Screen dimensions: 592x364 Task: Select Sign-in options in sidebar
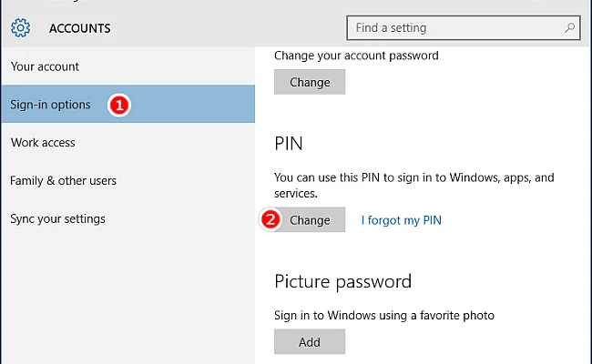coord(128,104)
